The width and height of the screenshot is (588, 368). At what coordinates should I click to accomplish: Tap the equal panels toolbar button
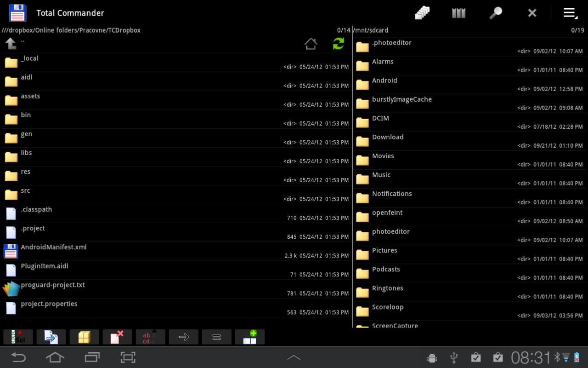click(x=217, y=337)
